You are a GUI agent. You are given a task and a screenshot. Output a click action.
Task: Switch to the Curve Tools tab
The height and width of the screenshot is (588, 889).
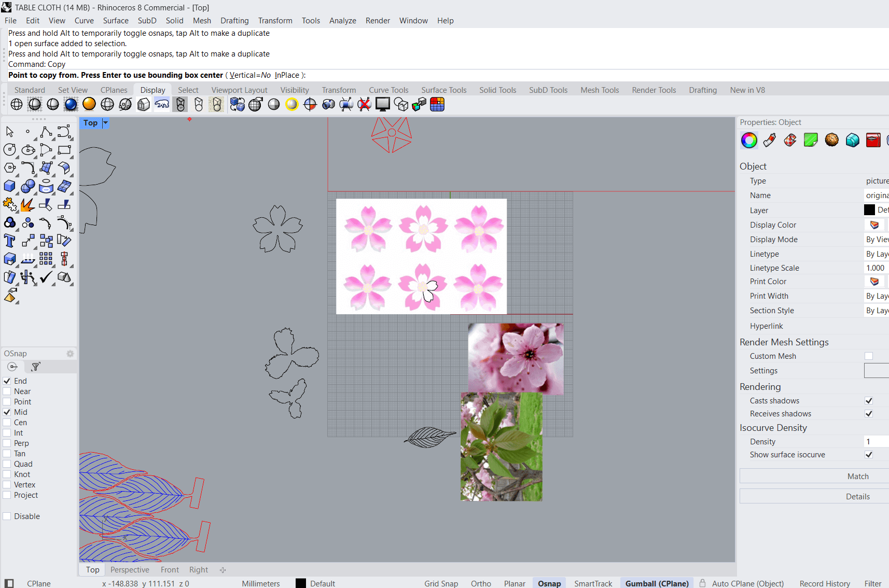point(388,90)
